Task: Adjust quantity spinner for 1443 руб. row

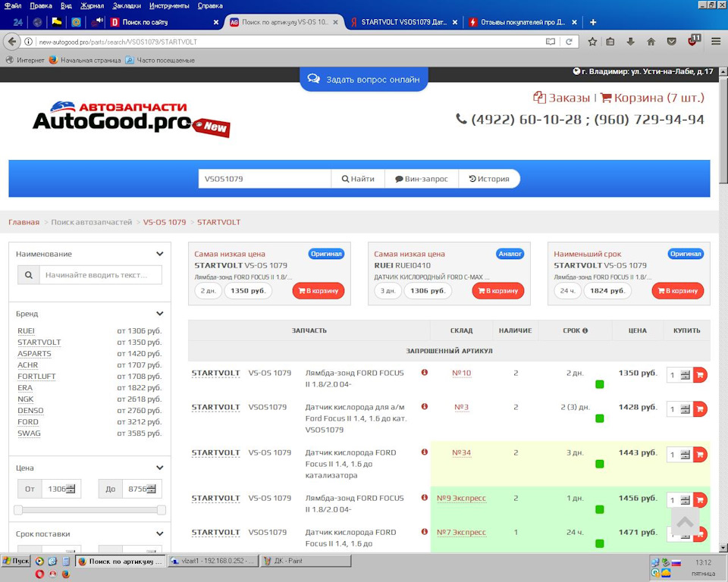Action: coord(686,455)
